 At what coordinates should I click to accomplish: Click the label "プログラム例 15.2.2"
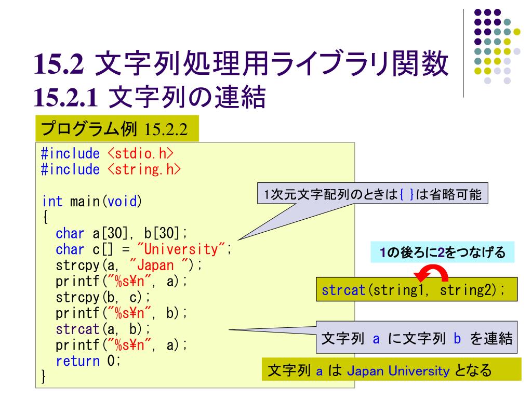pos(117,129)
